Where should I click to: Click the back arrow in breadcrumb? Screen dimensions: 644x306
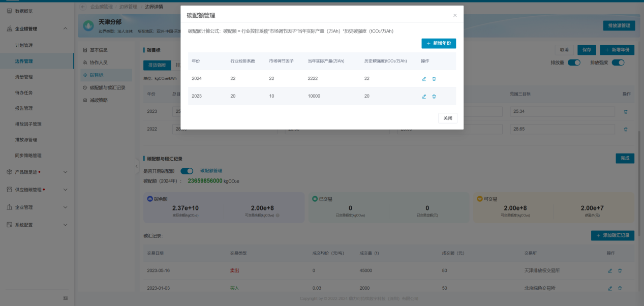tap(83, 7)
